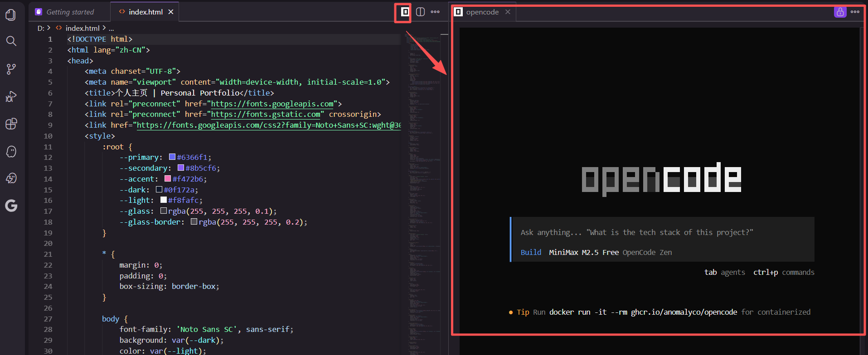
Task: Follow the https://fonts.gstatic.com link
Action: click(266, 115)
